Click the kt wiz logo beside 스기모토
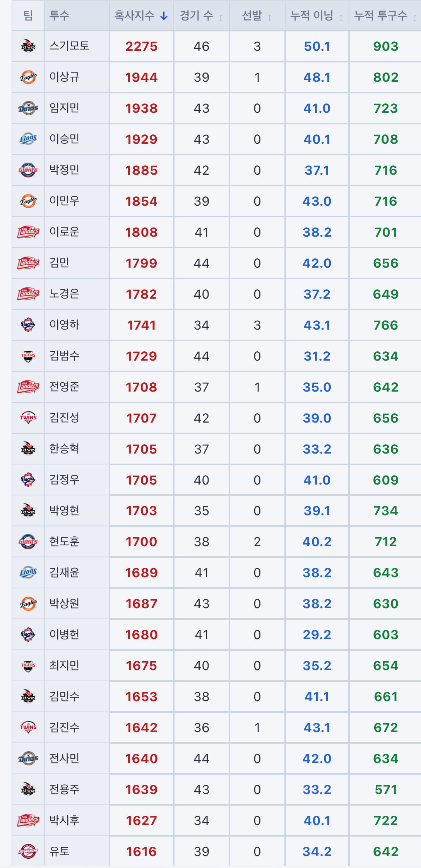 point(28,46)
